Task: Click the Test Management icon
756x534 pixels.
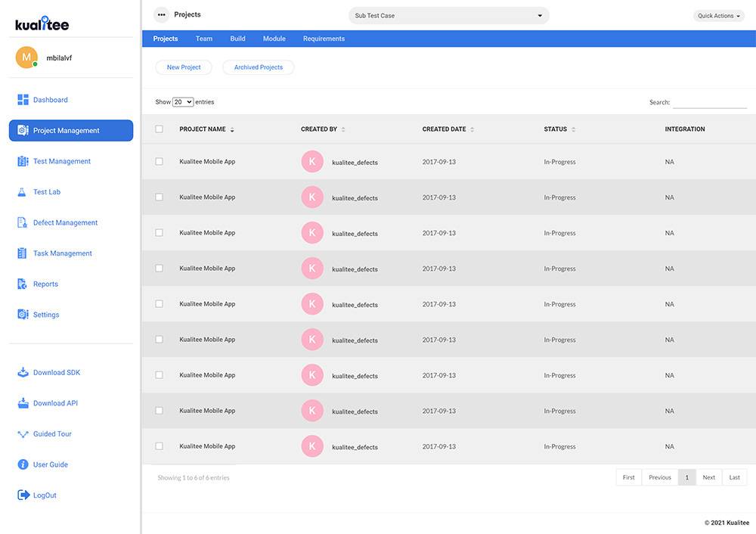Action: click(x=23, y=161)
